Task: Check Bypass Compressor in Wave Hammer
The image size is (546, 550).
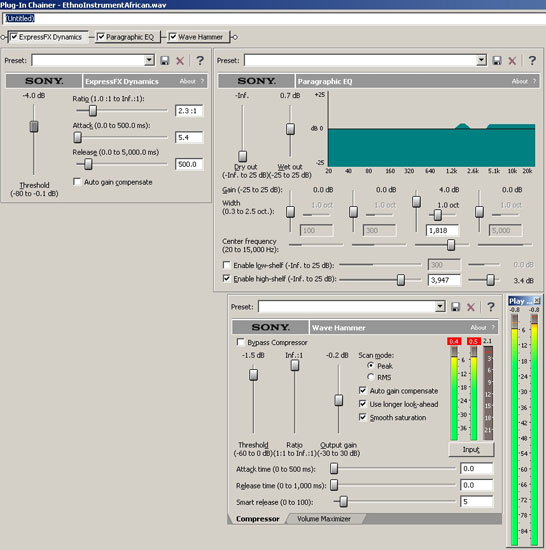Action: pos(241,342)
